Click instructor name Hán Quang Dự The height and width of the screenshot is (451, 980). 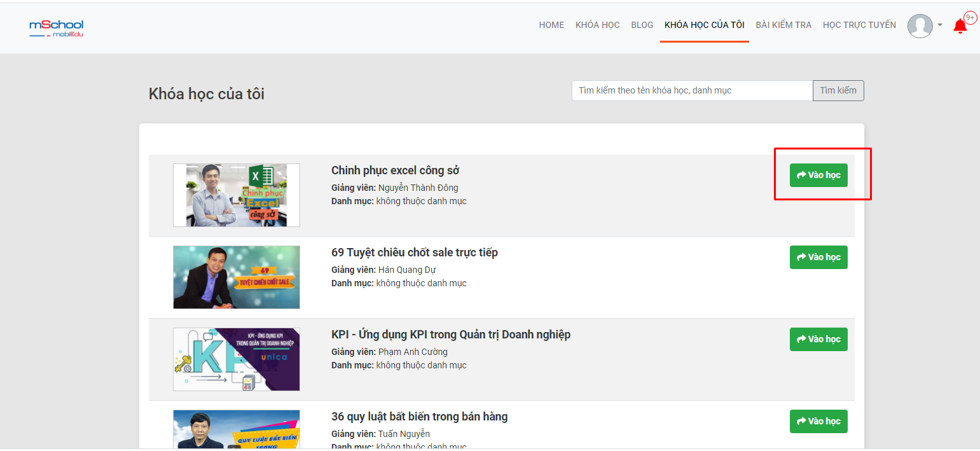407,270
